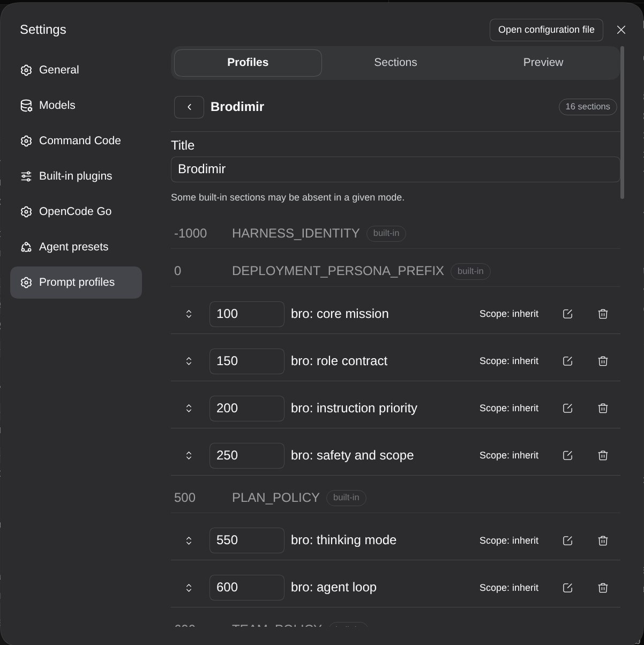644x645 pixels.
Task: Click Scope: inherit for bro: role contract
Action: click(509, 361)
